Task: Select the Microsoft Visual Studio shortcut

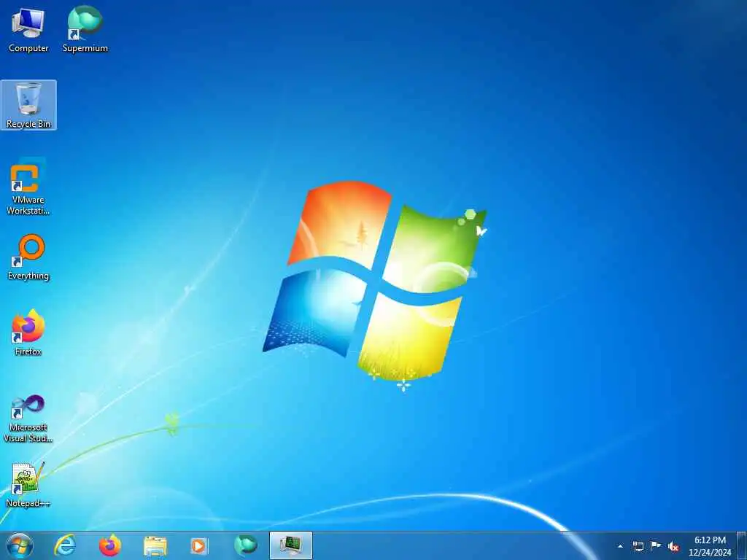Action: [x=28, y=419]
